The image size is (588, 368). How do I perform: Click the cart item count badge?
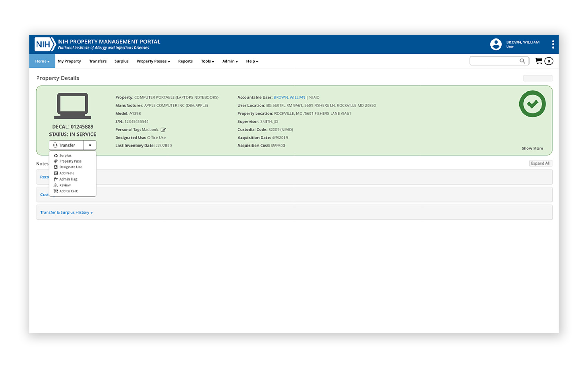coord(549,61)
